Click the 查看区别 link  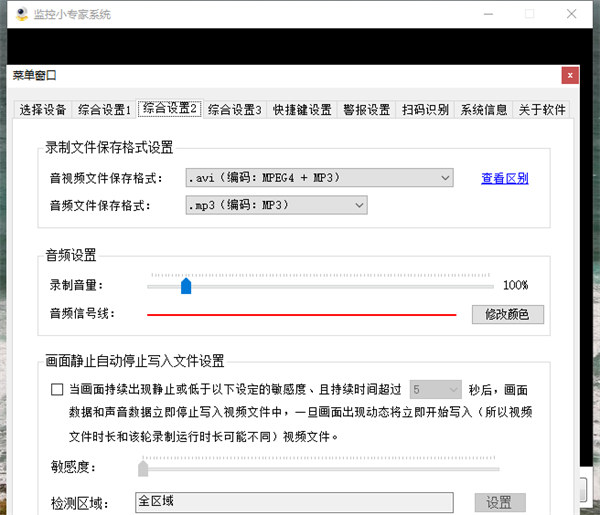point(505,178)
